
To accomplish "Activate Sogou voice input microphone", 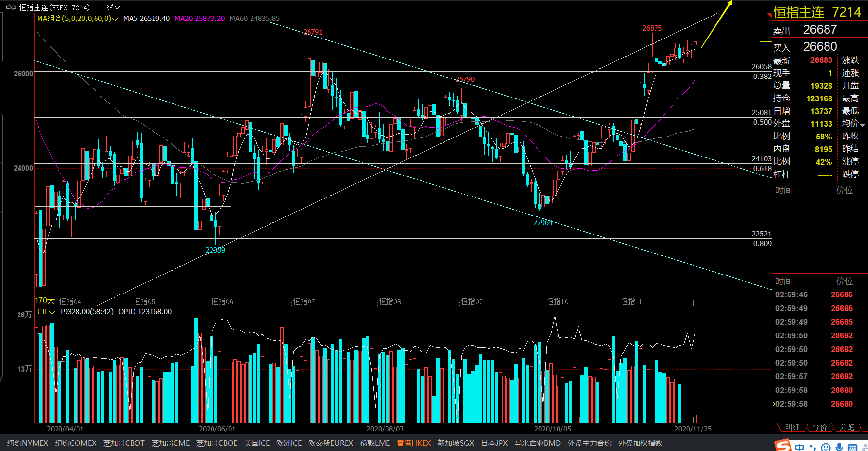I will pyautogui.click(x=839, y=447).
